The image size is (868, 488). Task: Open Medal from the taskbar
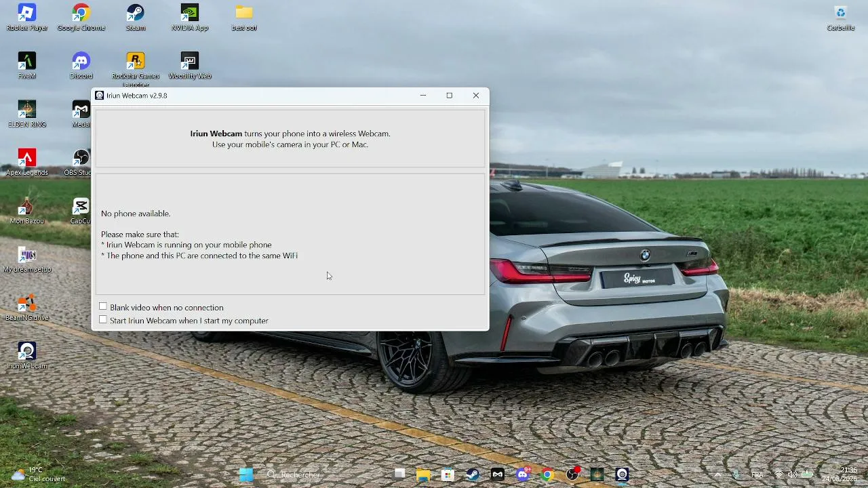tap(498, 474)
